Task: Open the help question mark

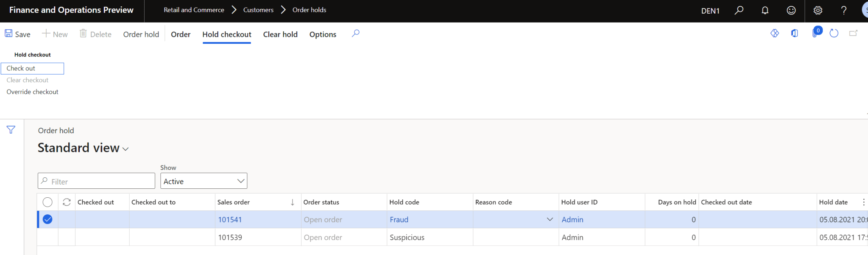Action: (x=843, y=11)
